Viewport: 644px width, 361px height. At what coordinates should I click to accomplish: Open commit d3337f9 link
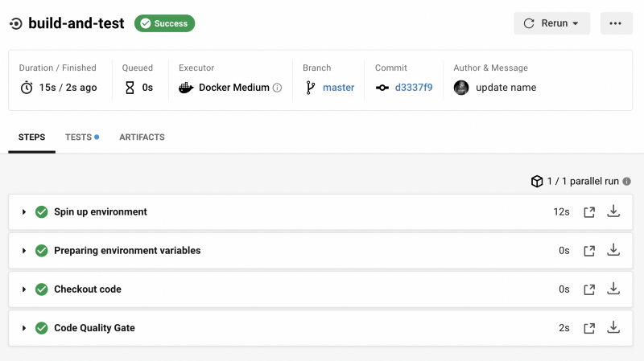(x=414, y=88)
